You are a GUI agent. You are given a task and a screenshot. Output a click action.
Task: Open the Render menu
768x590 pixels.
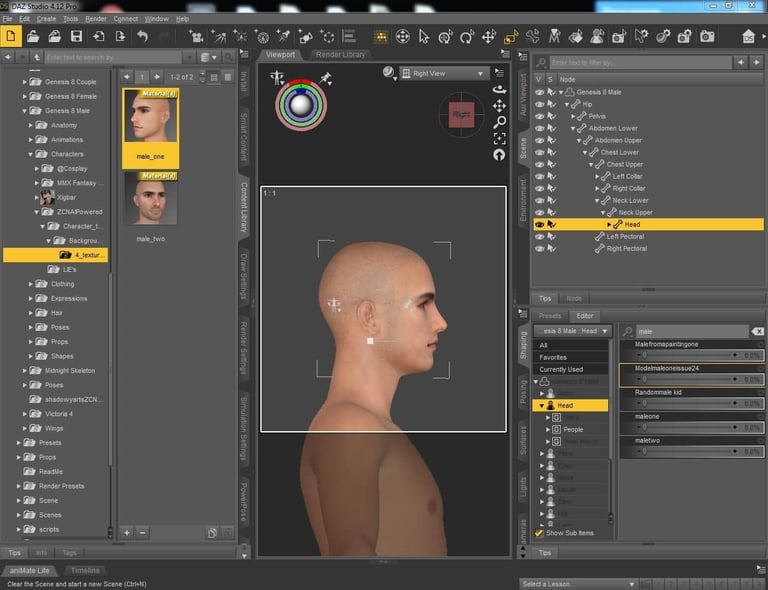96,18
